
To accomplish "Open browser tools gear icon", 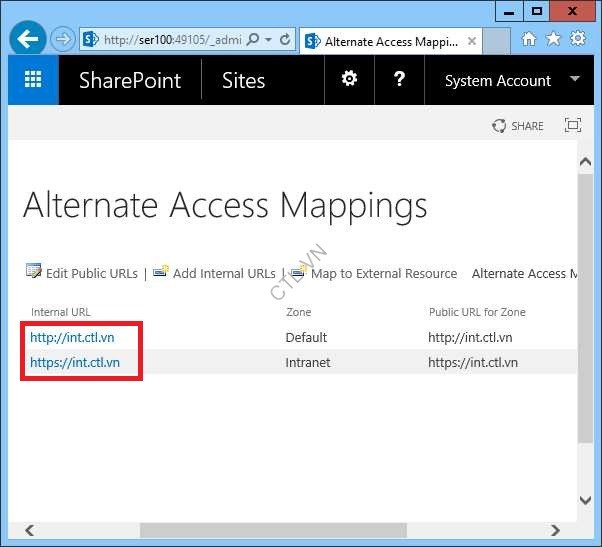I will [578, 38].
